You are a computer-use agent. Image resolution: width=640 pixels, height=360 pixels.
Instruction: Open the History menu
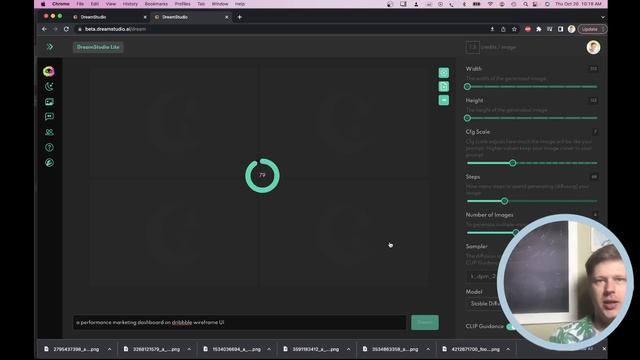click(130, 4)
